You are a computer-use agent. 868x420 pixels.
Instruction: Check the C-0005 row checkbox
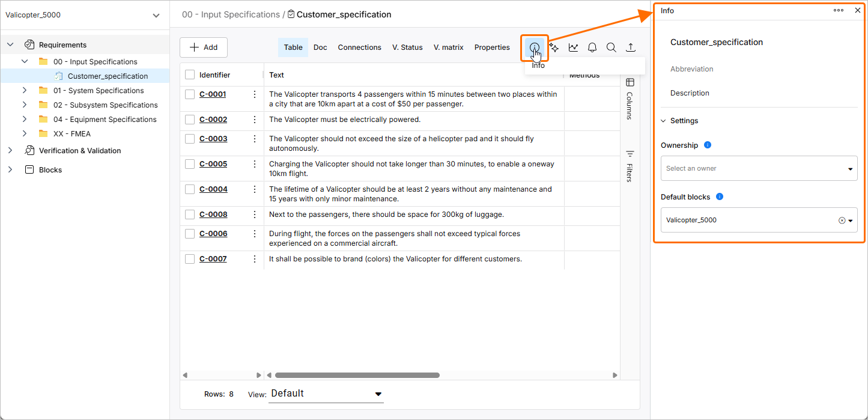coord(190,164)
